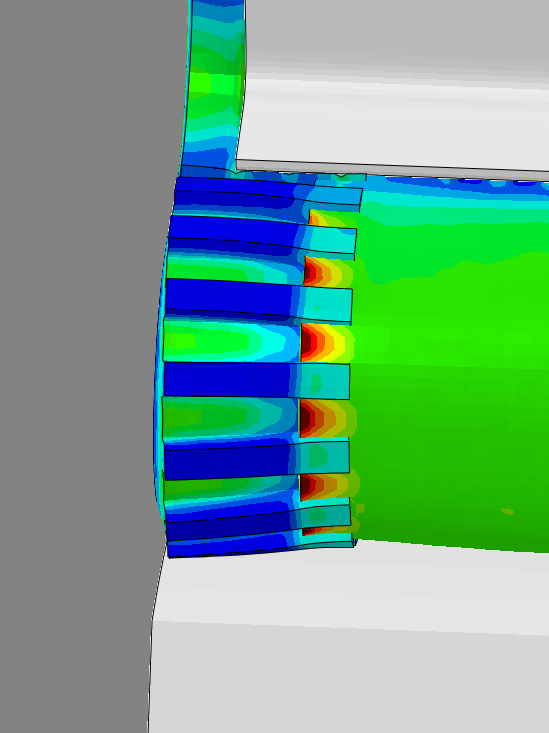Click the white cylinder surface above the shaft
Screen dimensions: 549x733
click(x=395, y=79)
